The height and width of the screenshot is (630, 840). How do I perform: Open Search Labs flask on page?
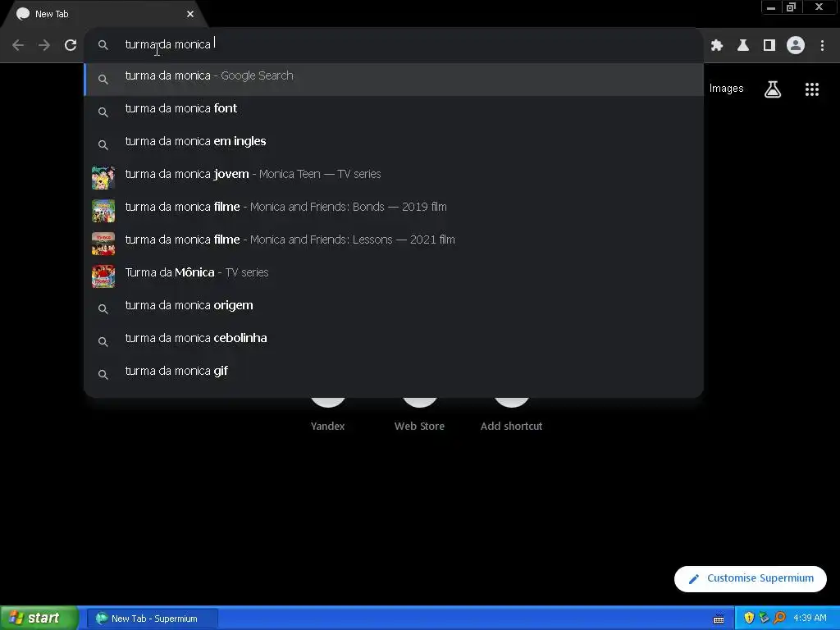pyautogui.click(x=773, y=89)
